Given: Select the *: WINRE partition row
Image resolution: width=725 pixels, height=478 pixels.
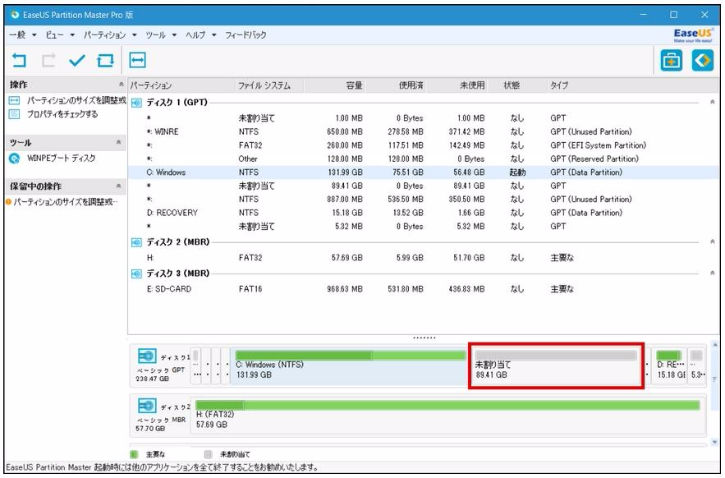Looking at the screenshot, I should pos(424,132).
